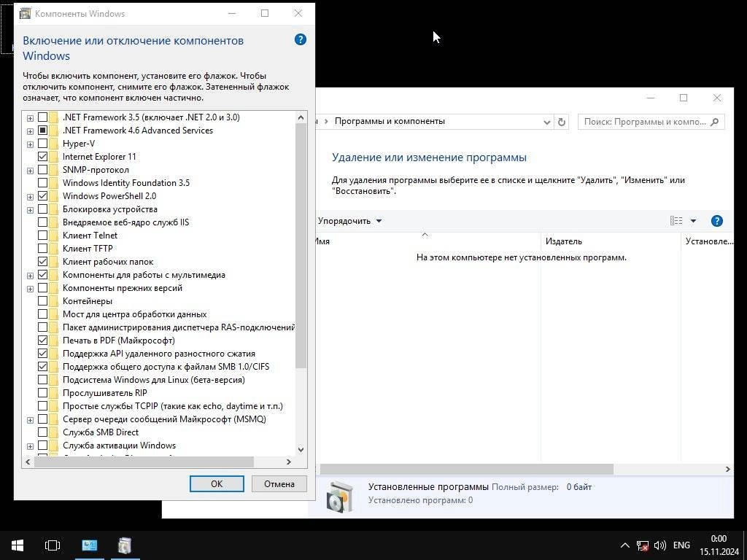Open the Упорядочить menu
This screenshot has height=560, width=747.
coord(349,221)
